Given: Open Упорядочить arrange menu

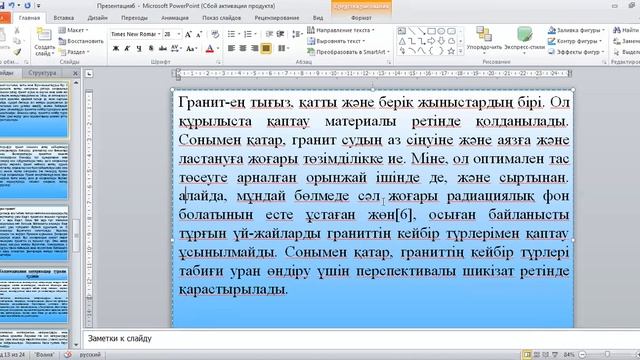Looking at the screenshot, I should [484, 40].
